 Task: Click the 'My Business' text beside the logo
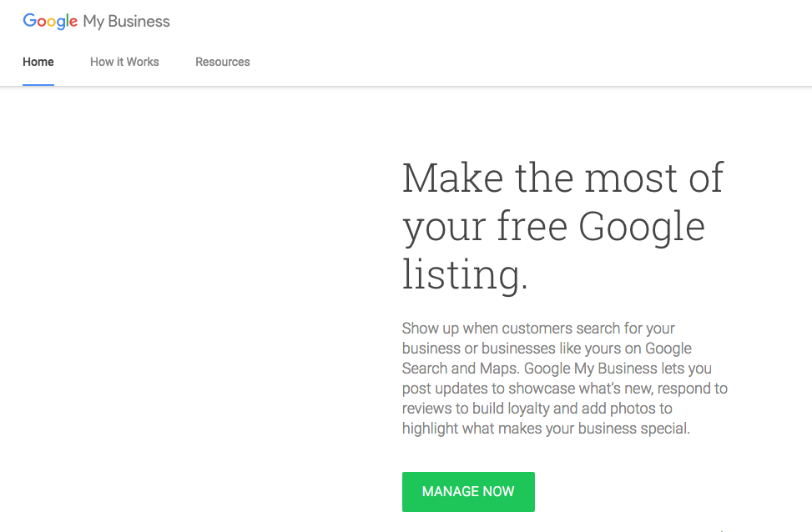point(126,22)
